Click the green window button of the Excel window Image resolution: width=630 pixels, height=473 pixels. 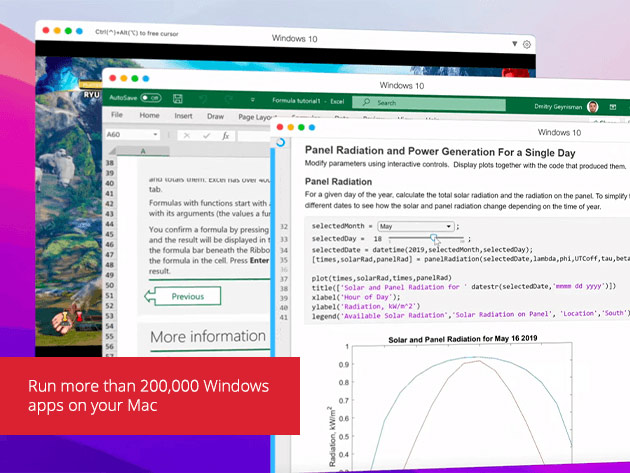[135, 78]
